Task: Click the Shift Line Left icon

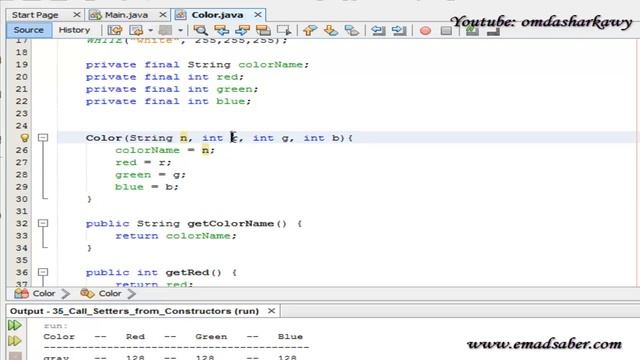Action: pos(378,30)
